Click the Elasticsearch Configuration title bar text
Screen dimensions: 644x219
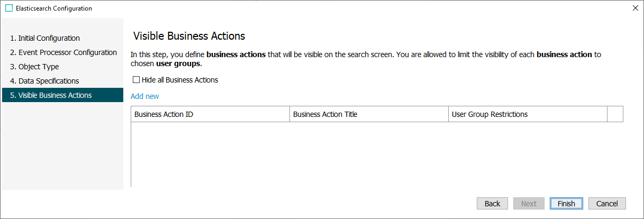coord(54,8)
